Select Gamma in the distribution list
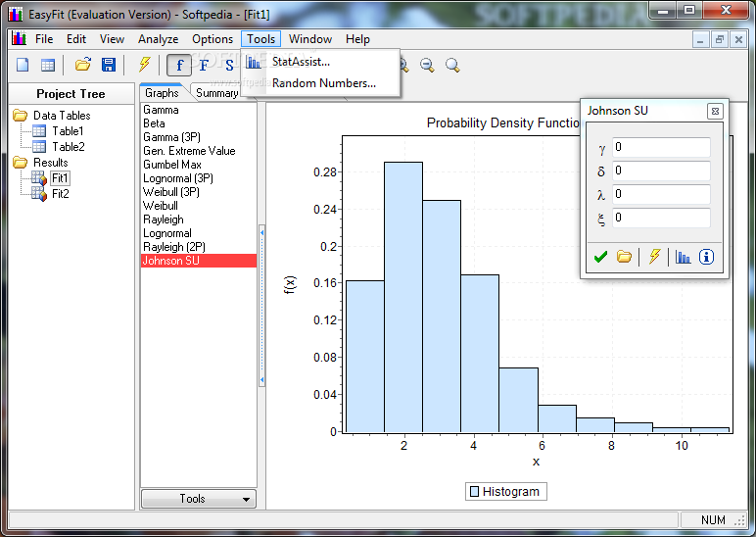Image resolution: width=756 pixels, height=537 pixels. (x=198, y=110)
